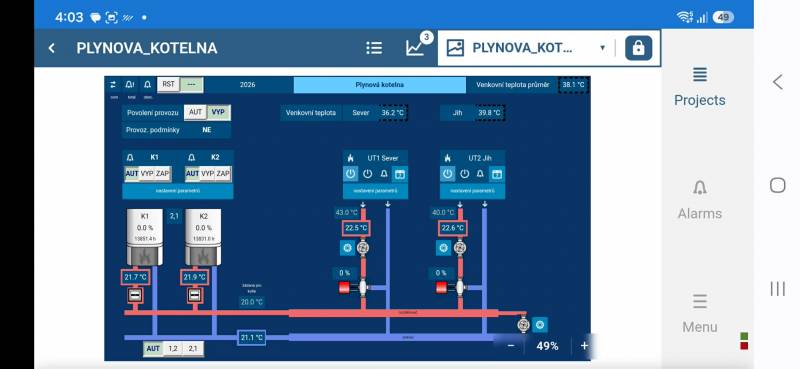The height and width of the screenshot is (369, 800).
Task: Go back with the header arrow
Action: [x=51, y=48]
